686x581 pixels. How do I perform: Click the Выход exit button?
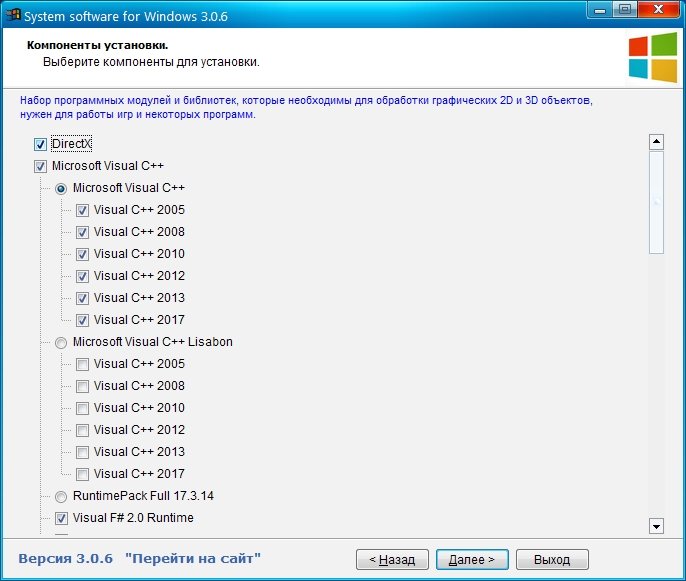point(552,560)
